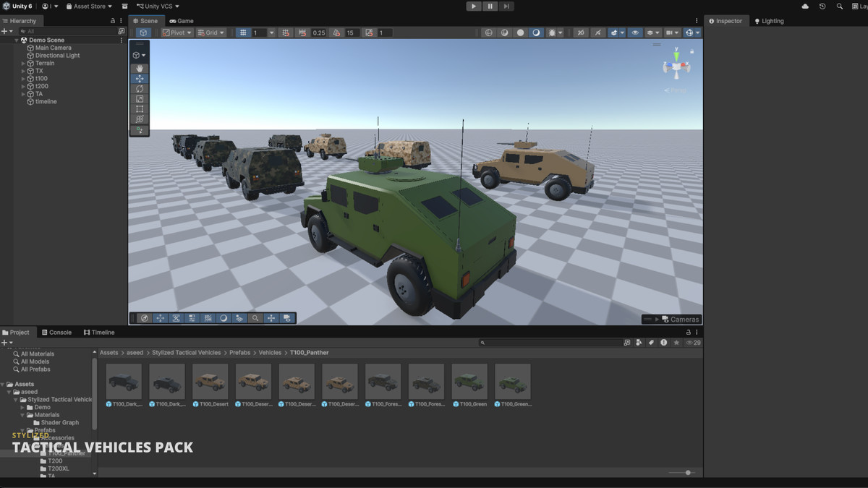Open the global search magnifier icon
The width and height of the screenshot is (868, 488).
839,7
